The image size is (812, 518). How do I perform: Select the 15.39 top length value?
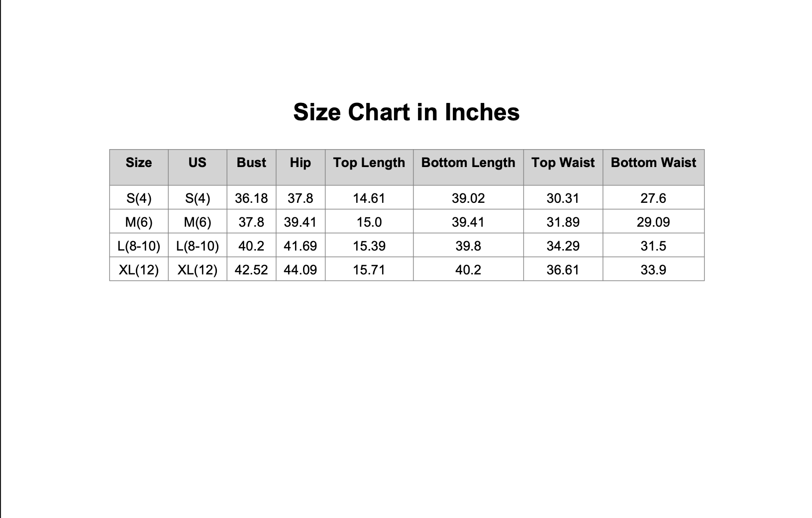(x=369, y=246)
